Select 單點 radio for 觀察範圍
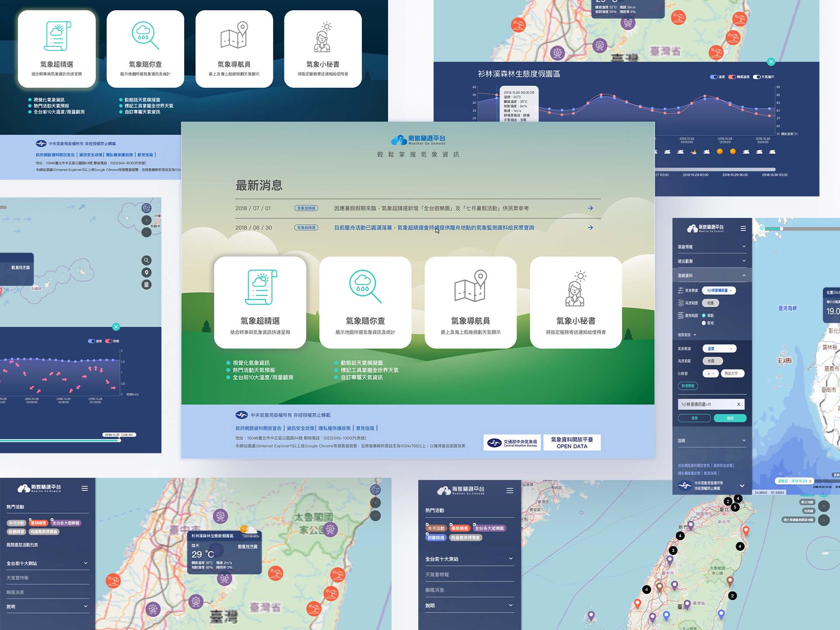 point(703,315)
